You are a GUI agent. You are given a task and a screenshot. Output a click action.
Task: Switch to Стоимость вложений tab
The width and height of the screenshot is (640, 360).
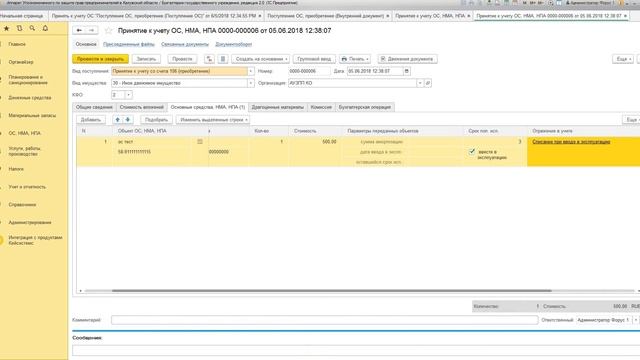pos(142,107)
